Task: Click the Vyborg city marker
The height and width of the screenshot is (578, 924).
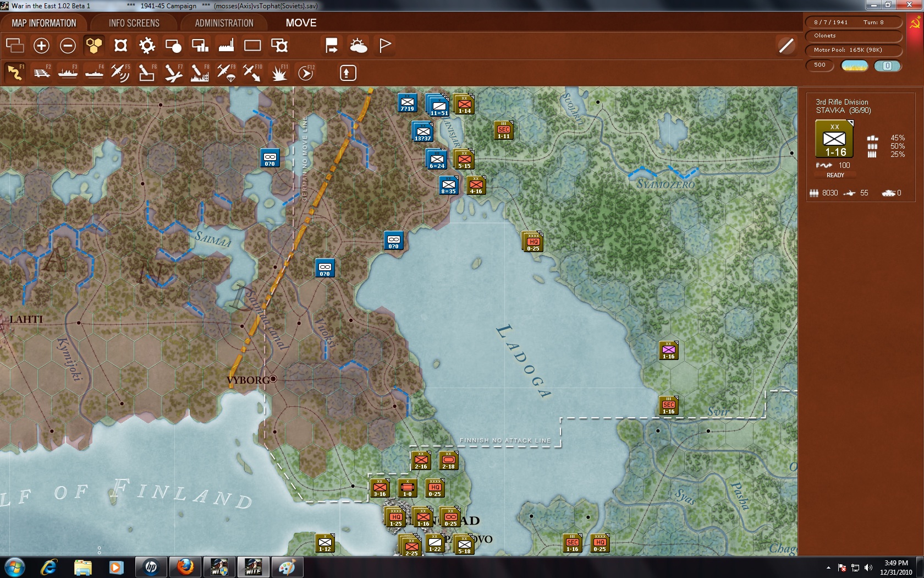Action: click(273, 379)
